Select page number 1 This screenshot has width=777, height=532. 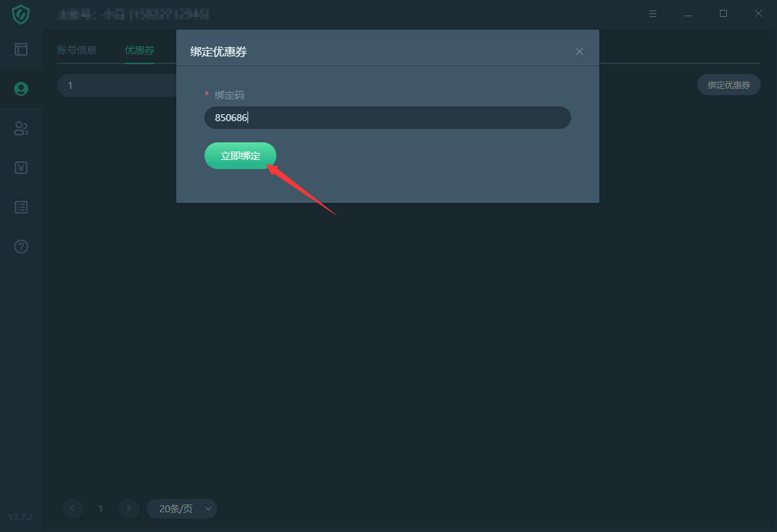point(101,509)
